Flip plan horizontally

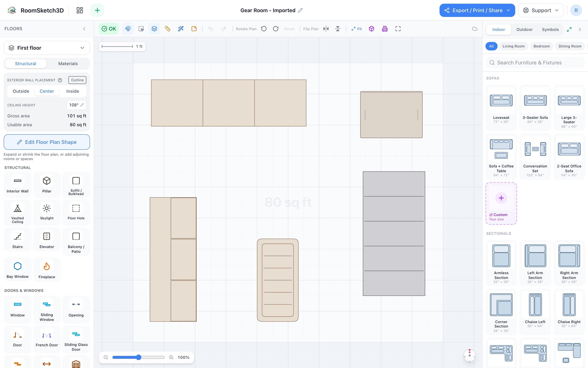point(326,29)
